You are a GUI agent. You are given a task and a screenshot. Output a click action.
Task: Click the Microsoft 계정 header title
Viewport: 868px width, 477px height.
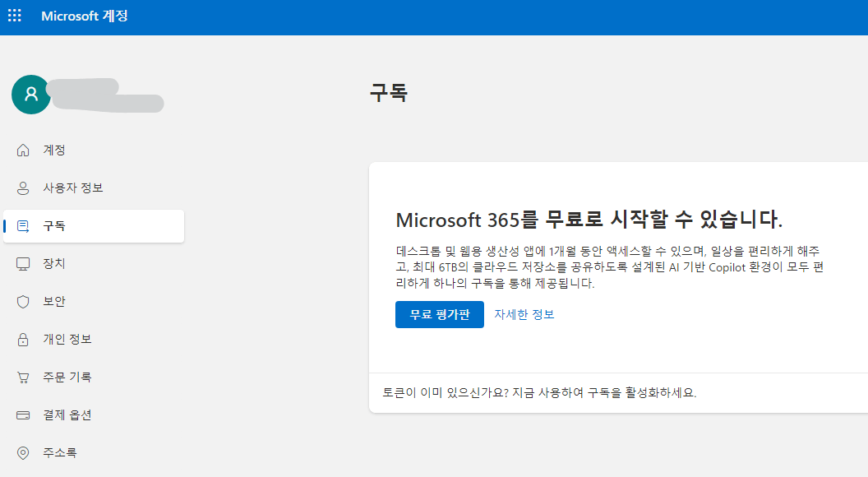tap(84, 16)
